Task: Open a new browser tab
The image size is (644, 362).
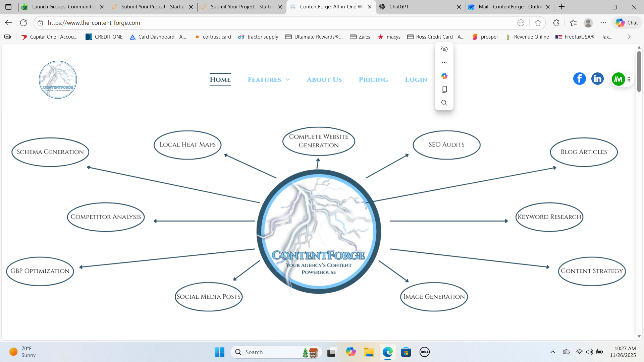Action: coord(562,7)
